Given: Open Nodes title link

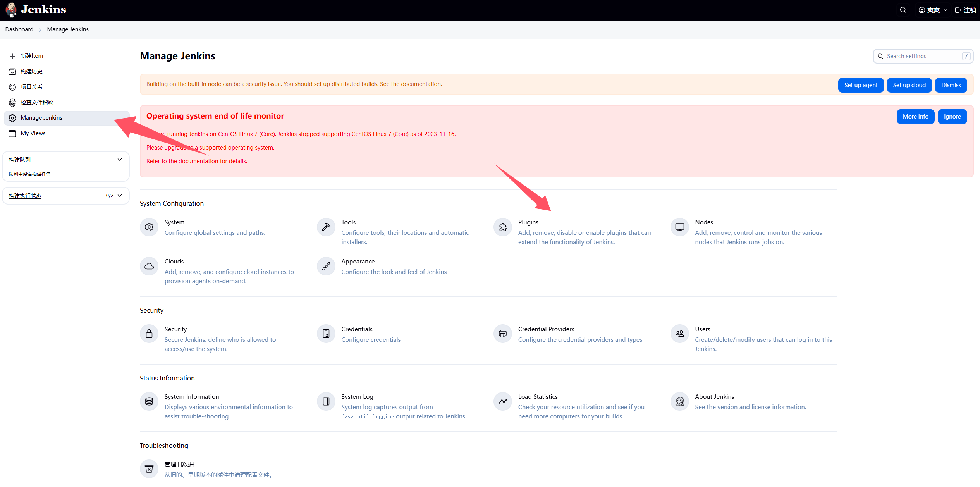Looking at the screenshot, I should tap(704, 222).
